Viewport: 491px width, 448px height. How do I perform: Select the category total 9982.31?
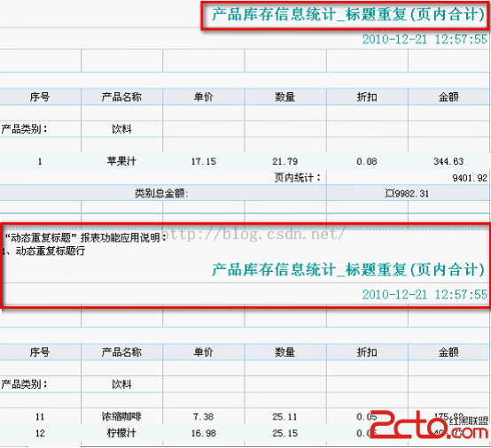pos(407,194)
